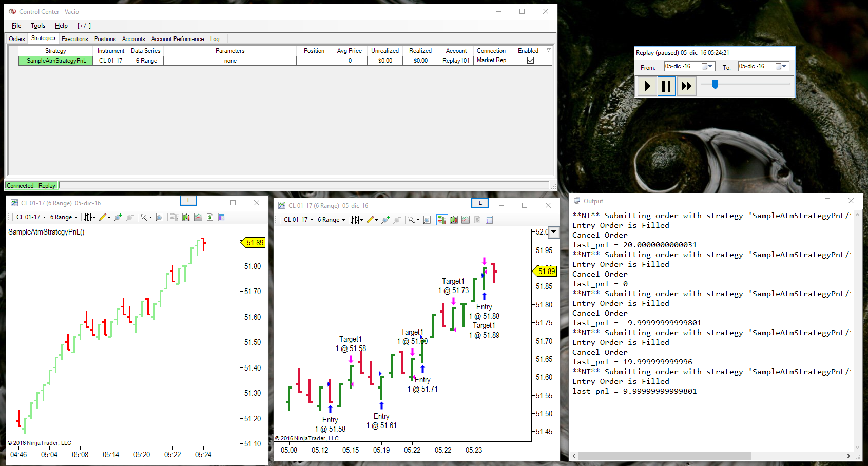
Task: Click the Strategy column header
Action: tap(55, 51)
